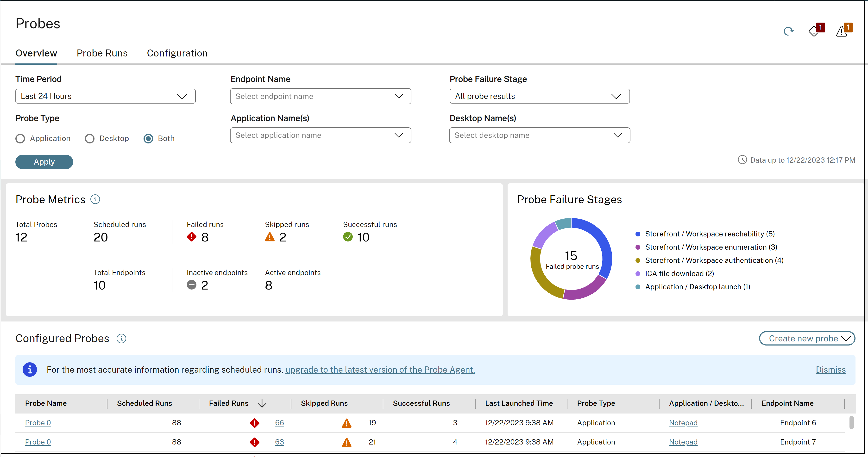868x457 pixels.
Task: Switch to the Probe Runs tab
Action: click(x=102, y=53)
